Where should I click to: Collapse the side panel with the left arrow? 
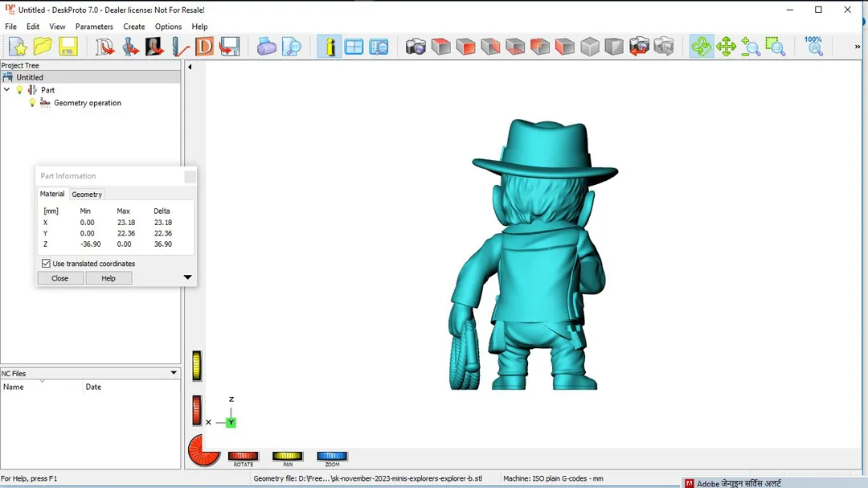[190, 67]
